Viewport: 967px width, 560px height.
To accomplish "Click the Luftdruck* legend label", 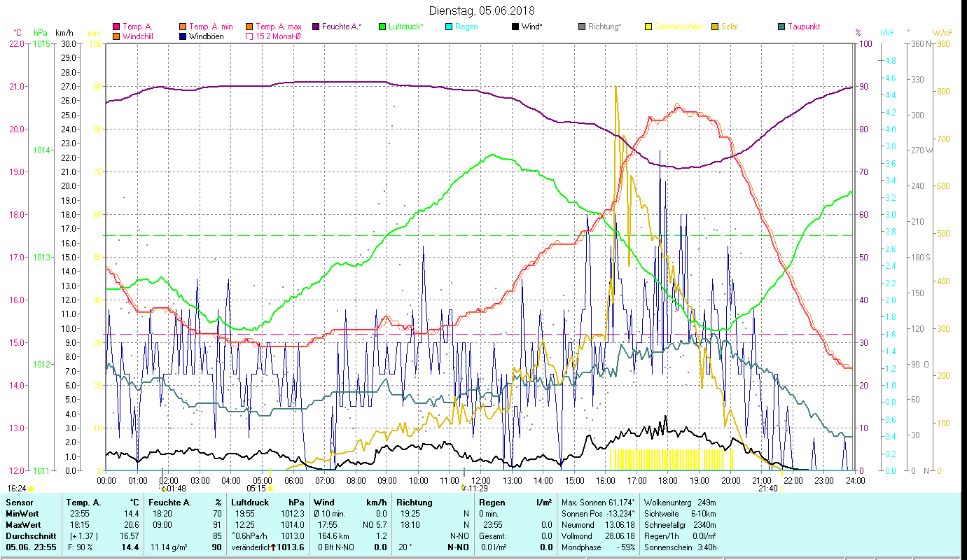I will click(x=406, y=27).
